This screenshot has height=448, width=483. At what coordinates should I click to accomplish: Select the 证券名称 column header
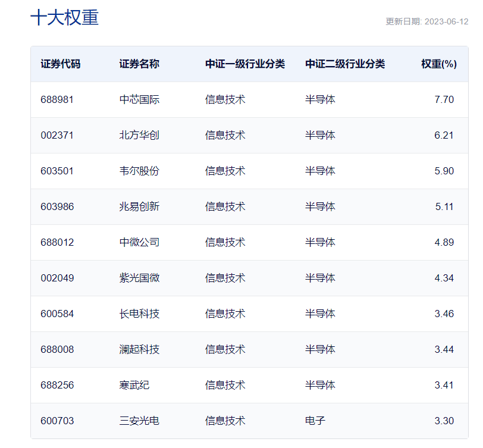tap(139, 64)
